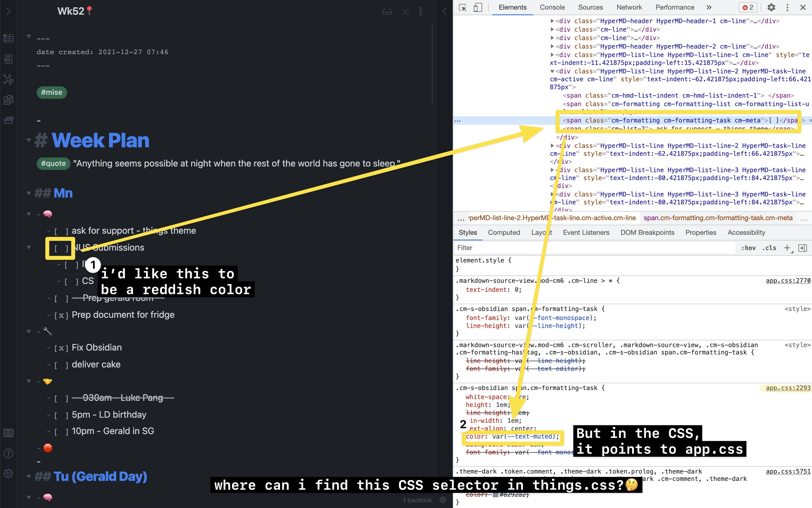Toggle the :hov element state button
The image size is (812, 508).
pyautogui.click(x=748, y=248)
